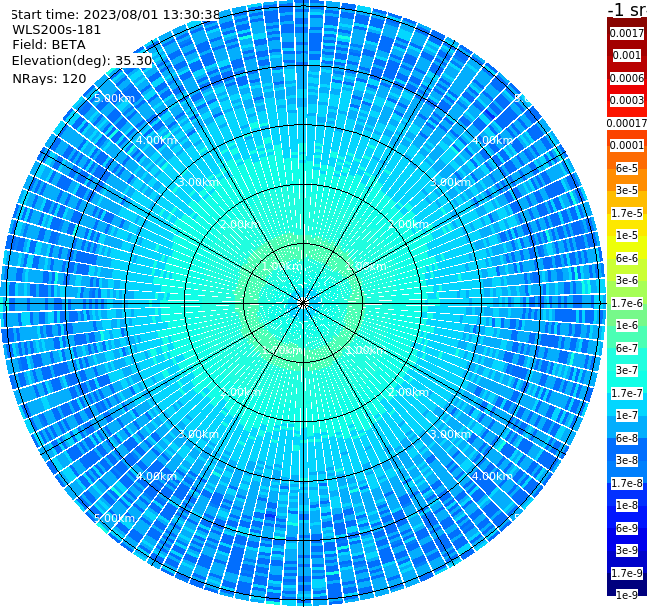647x607 pixels.
Task: Select the 0.001 colorbar value
Action: (x=627, y=55)
